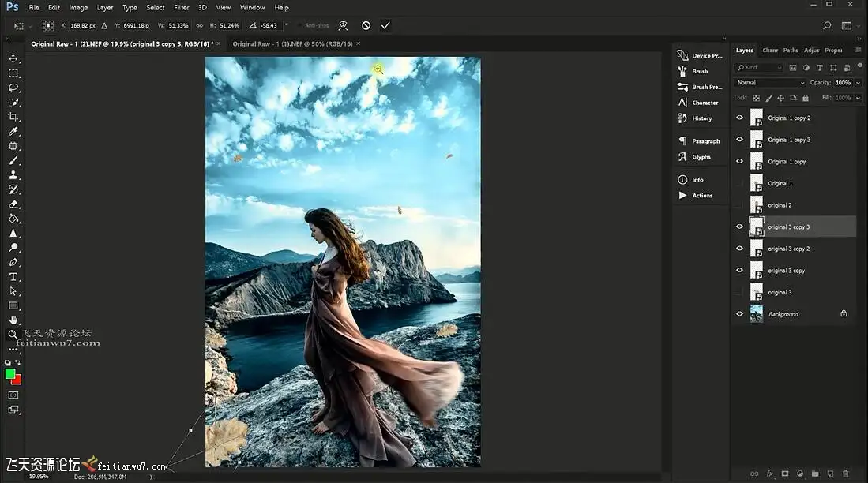Open the Filter menu
Viewport: 868px width, 483px height.
coord(181,7)
